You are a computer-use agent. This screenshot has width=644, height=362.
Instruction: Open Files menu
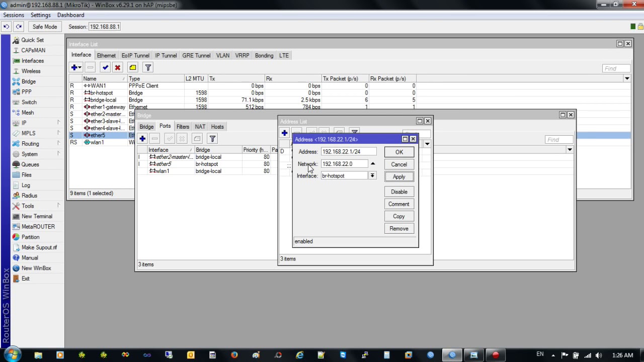pos(26,175)
